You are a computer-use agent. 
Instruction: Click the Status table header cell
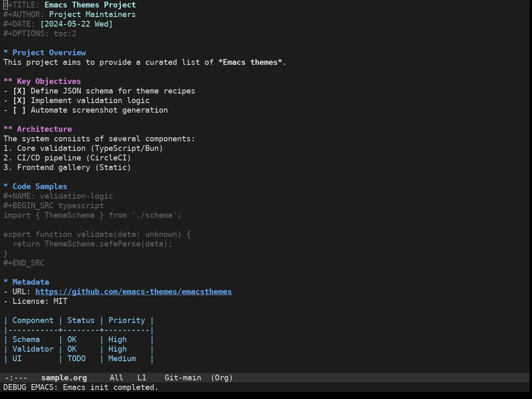click(81, 320)
